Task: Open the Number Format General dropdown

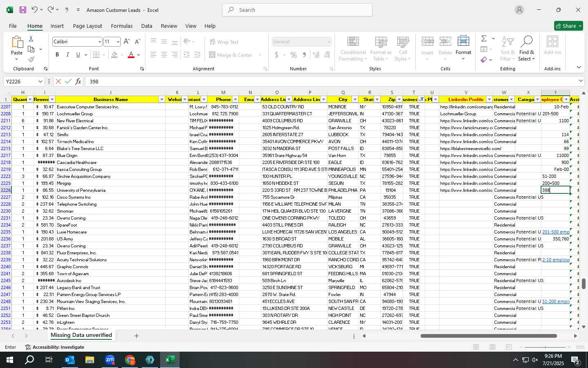Action: 329,42
